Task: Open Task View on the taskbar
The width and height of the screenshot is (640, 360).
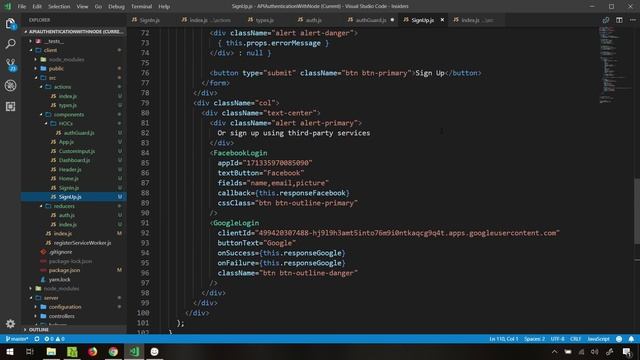Action: tap(30, 351)
